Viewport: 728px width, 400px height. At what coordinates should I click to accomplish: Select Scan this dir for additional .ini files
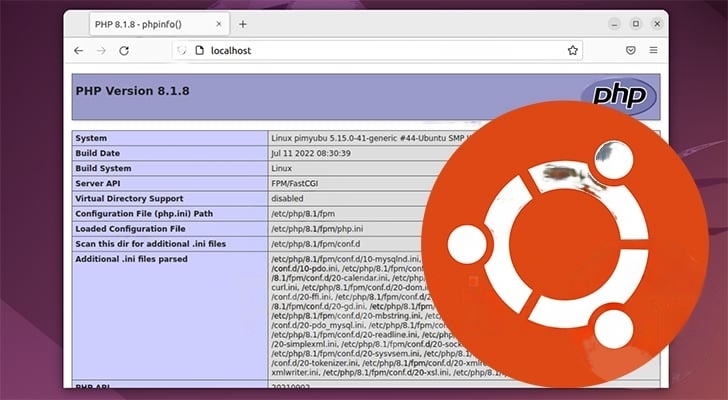150,244
